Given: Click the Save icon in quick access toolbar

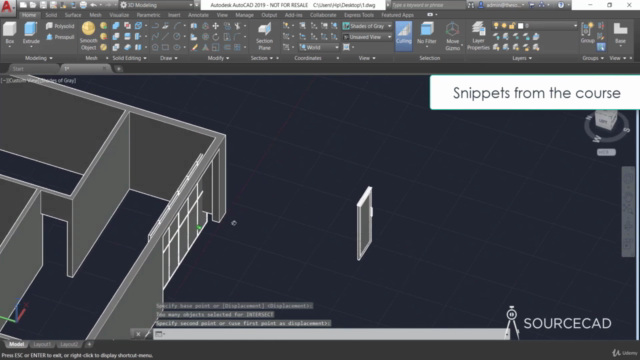Looking at the screenshot, I should pos(43,5).
